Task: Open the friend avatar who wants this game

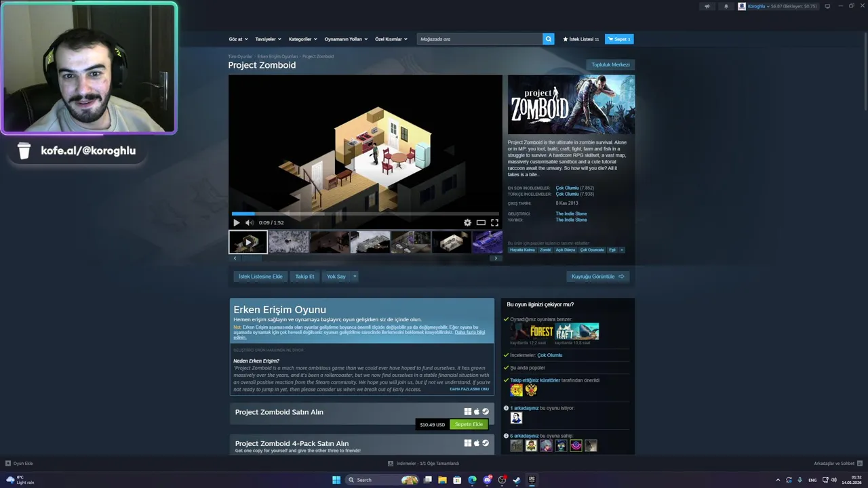Action: [517, 418]
